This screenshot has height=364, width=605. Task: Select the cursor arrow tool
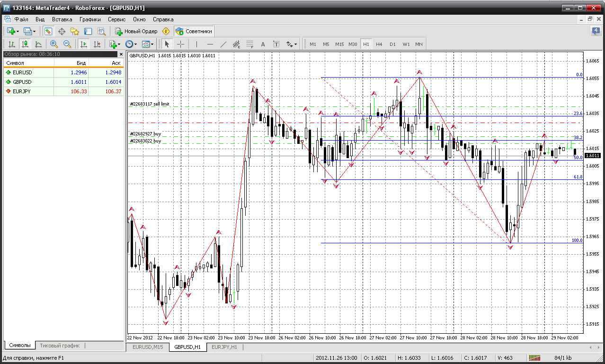167,44
